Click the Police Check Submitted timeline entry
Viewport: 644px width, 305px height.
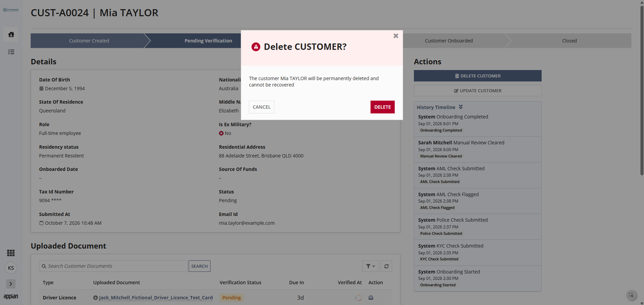coord(477,227)
